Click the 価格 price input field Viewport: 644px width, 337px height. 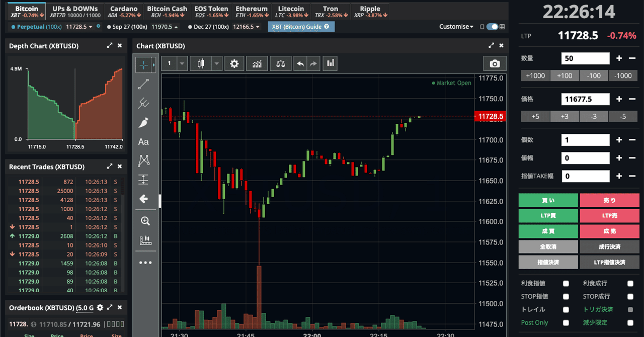click(x=585, y=99)
